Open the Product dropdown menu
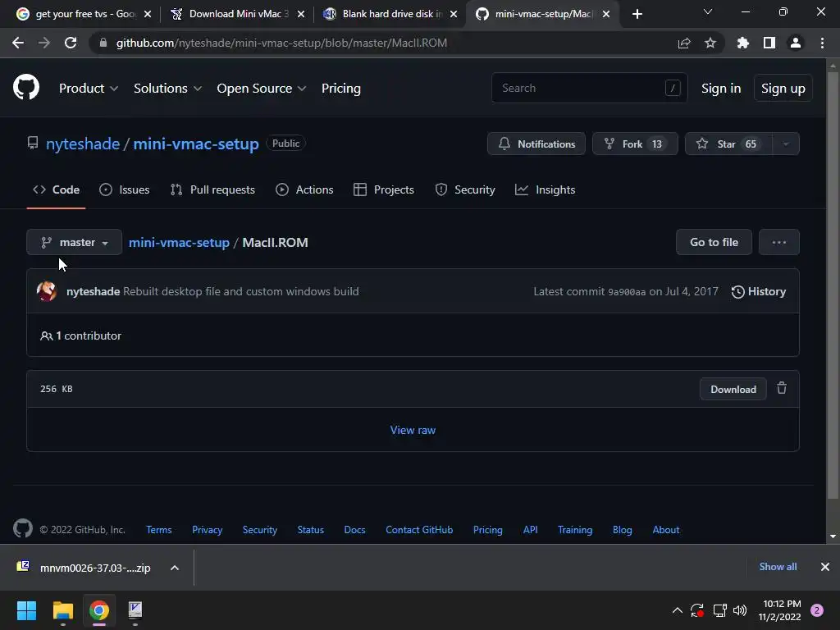Image resolution: width=840 pixels, height=630 pixels. pos(89,89)
